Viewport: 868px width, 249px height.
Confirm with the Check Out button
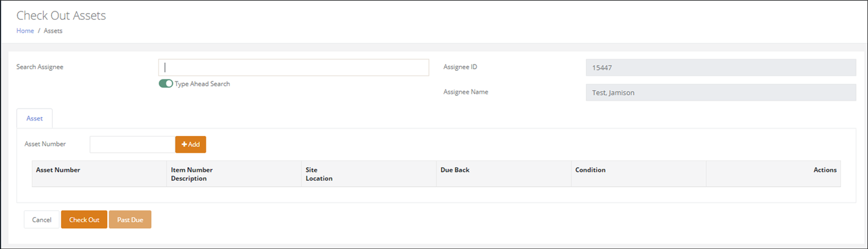tap(84, 220)
